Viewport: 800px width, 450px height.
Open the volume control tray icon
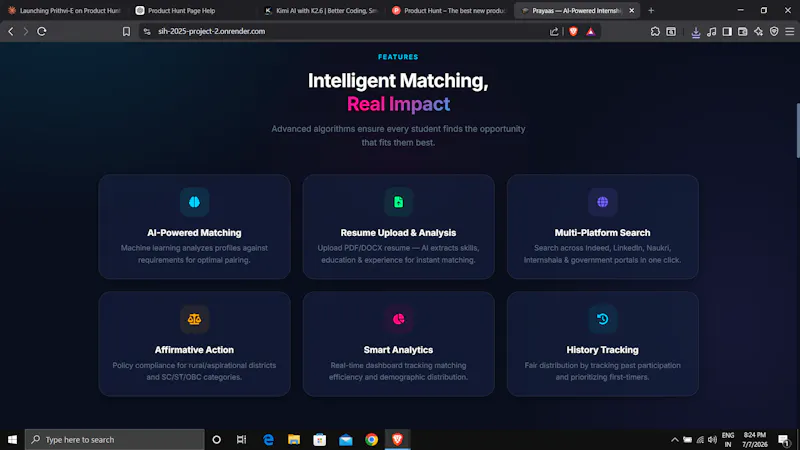pos(712,439)
